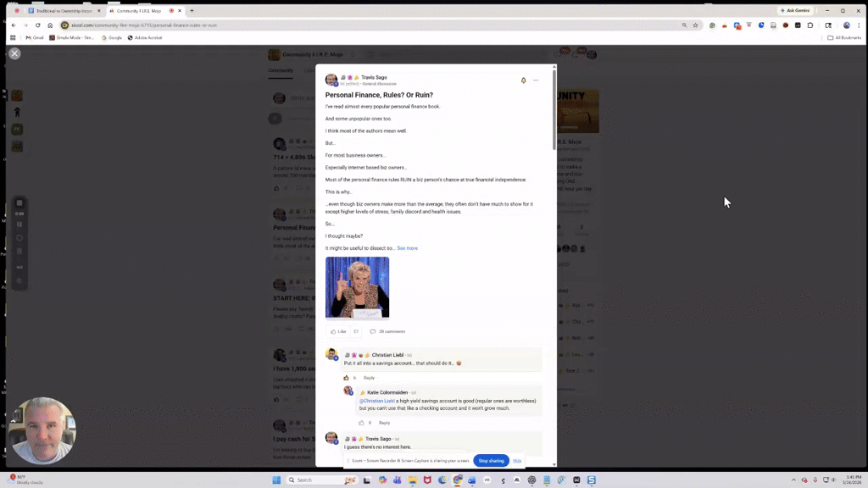Click the Loom webcam bubble
The image size is (868, 488).
pos(42,431)
